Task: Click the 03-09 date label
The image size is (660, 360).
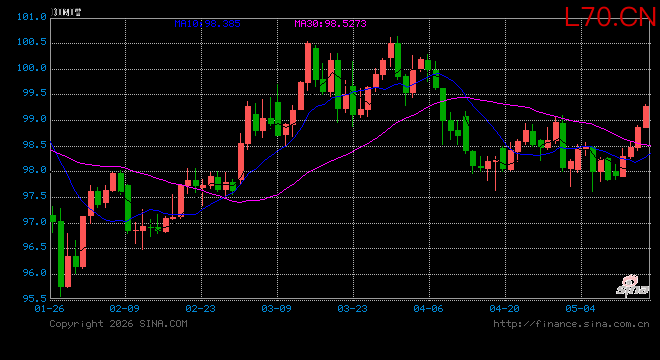Action: coord(277,309)
